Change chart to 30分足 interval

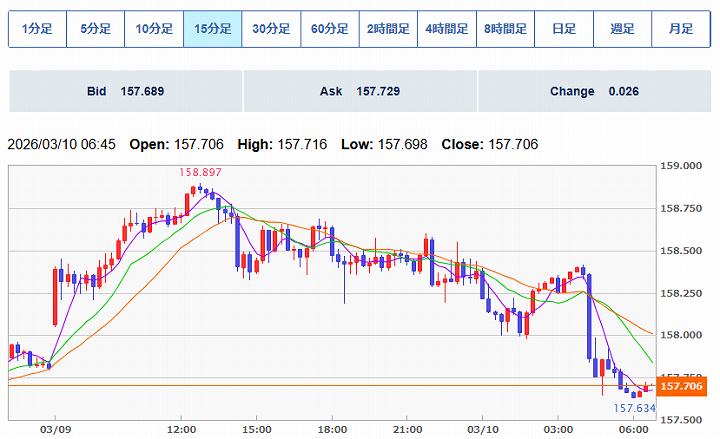(x=270, y=29)
